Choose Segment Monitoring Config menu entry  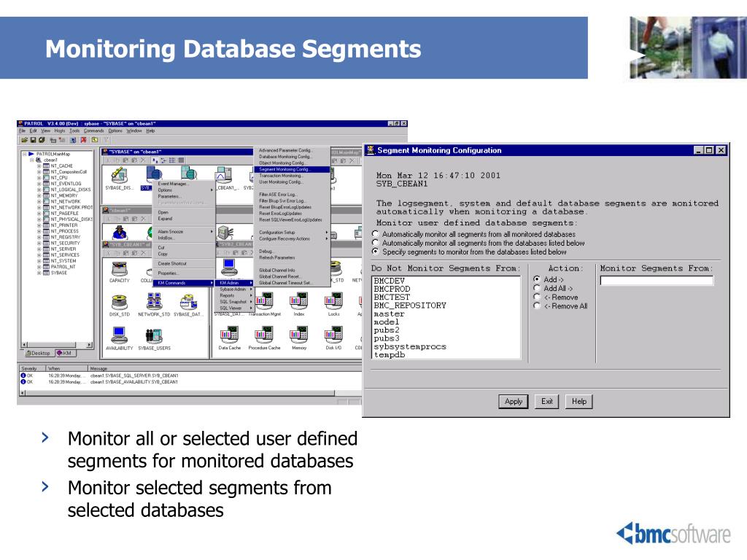pos(292,169)
